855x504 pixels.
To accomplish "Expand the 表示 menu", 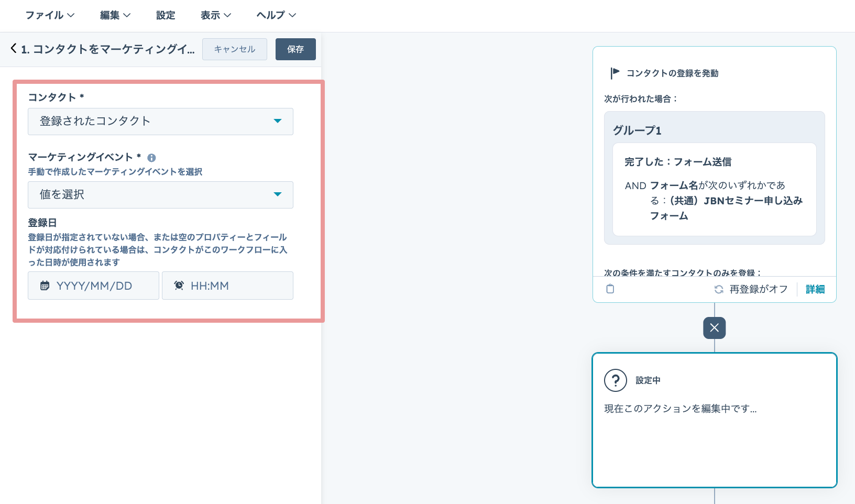I will coord(215,15).
